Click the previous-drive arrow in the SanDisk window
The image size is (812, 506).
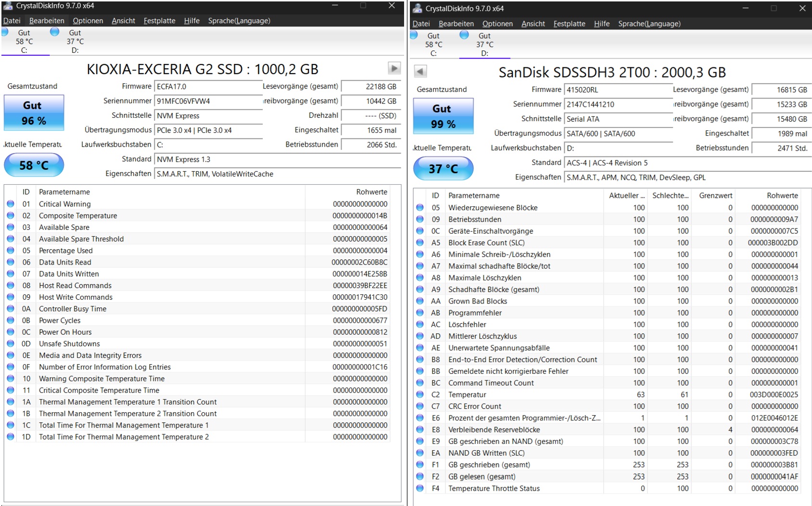coord(420,72)
